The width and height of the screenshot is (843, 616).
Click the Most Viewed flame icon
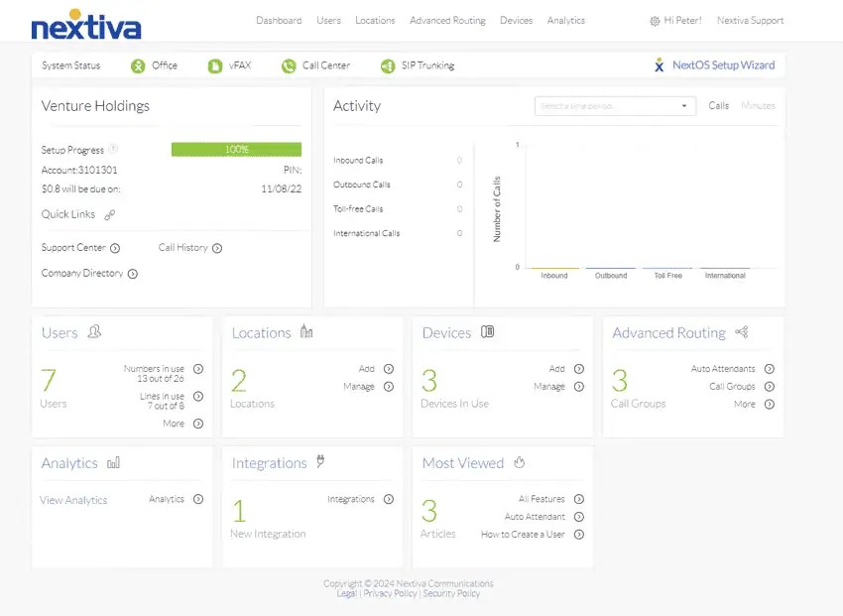pyautogui.click(x=519, y=462)
